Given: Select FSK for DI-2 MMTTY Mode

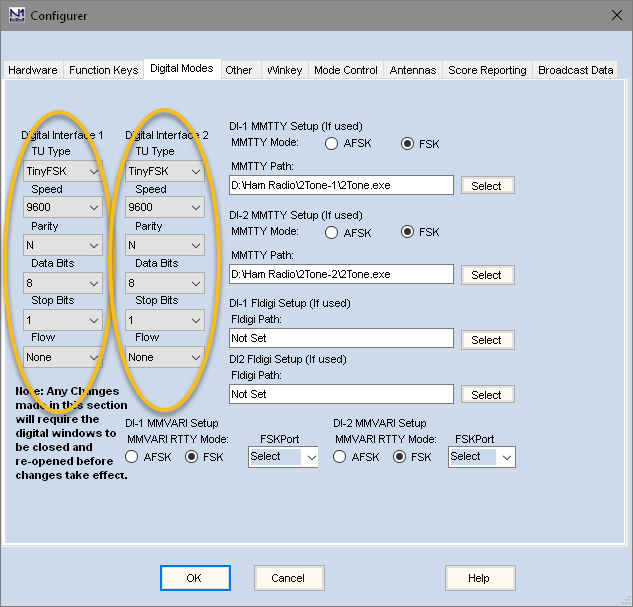Looking at the screenshot, I should pos(407,232).
